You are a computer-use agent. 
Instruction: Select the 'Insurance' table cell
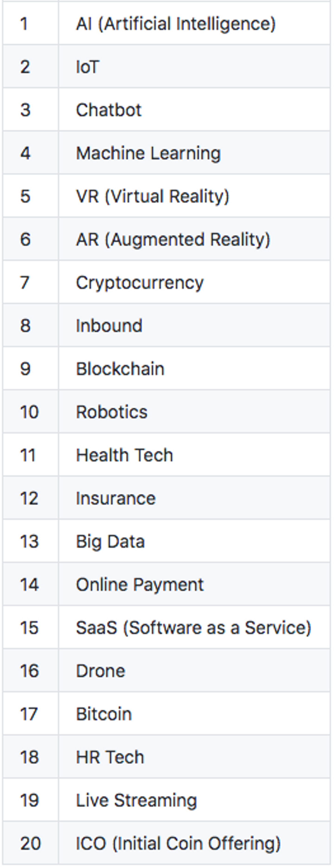[x=116, y=498]
